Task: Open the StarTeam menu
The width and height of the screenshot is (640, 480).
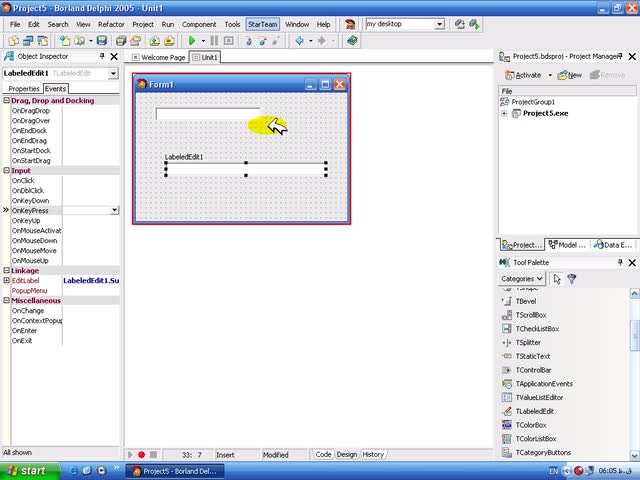Action: click(262, 24)
